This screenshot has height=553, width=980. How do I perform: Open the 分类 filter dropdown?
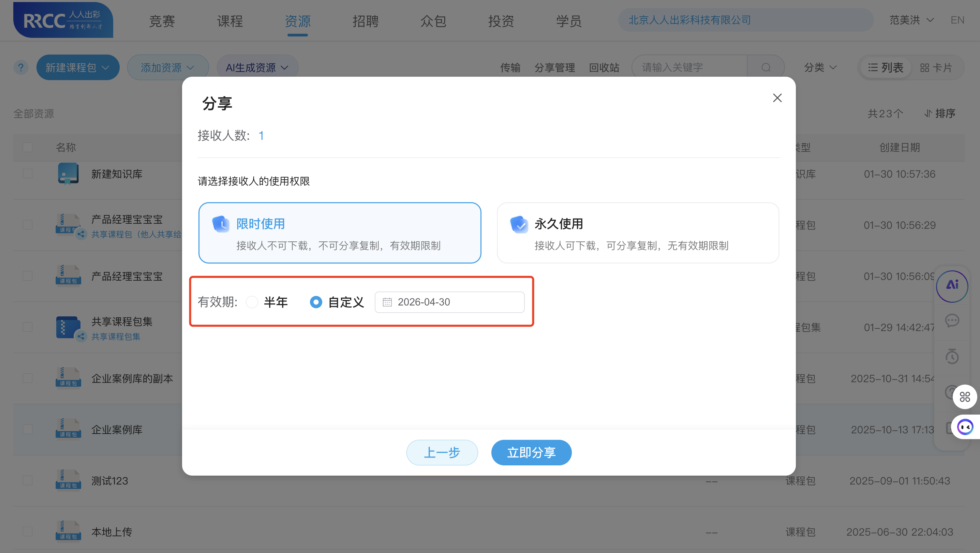(x=819, y=67)
